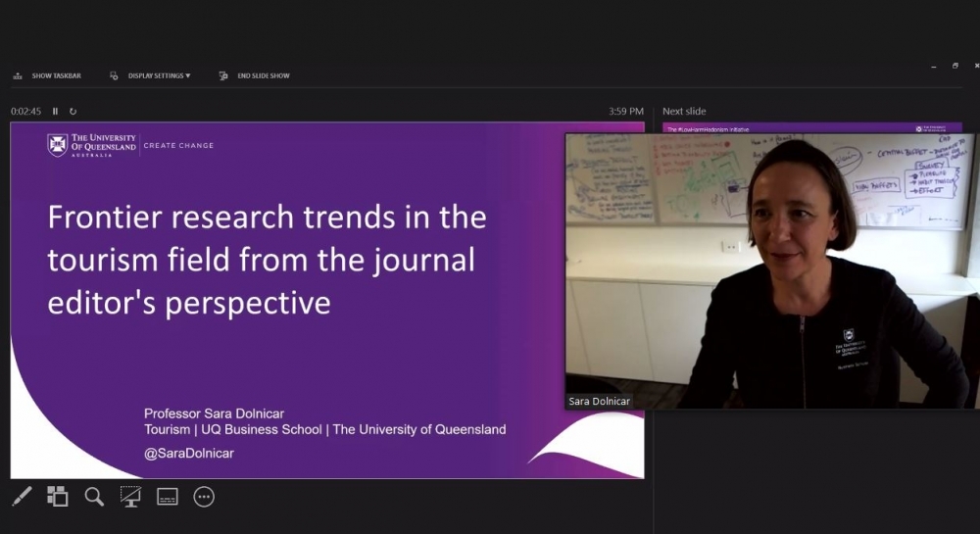Screen dimensions: 980x534
Task: Activate the zoom into slide magnifier
Action: click(x=94, y=497)
